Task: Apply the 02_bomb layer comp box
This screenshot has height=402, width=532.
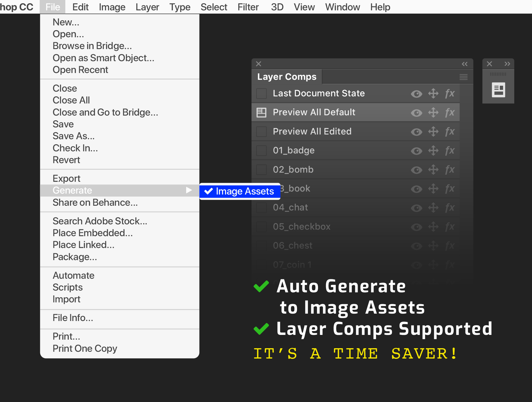Action: pyautogui.click(x=261, y=170)
